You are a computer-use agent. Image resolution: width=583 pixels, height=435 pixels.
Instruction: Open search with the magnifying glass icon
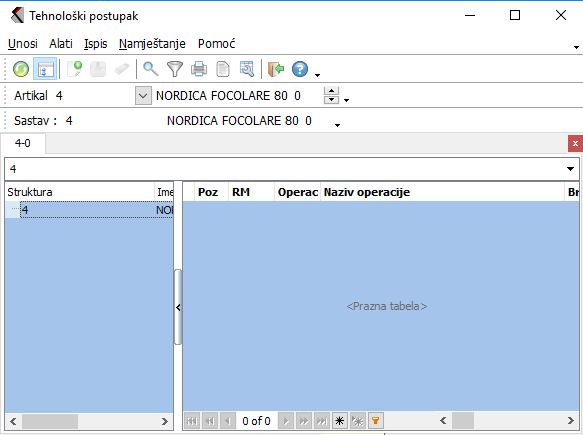click(x=151, y=69)
